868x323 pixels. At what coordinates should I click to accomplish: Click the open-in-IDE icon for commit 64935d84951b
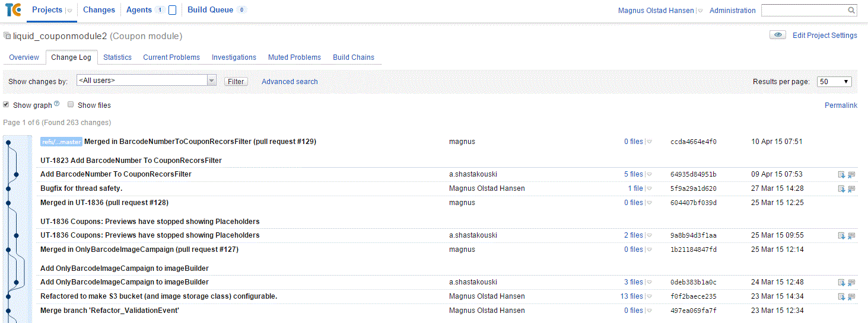(851, 175)
